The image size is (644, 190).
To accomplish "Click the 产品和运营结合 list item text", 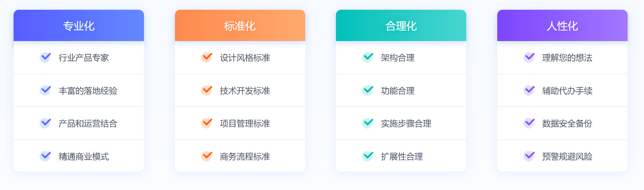I will click(88, 124).
